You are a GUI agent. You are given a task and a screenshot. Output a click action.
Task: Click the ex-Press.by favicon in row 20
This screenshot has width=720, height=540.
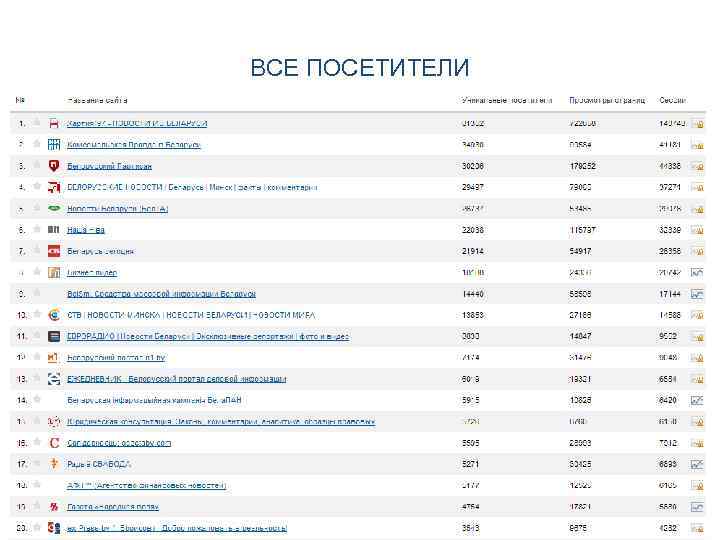click(54, 528)
